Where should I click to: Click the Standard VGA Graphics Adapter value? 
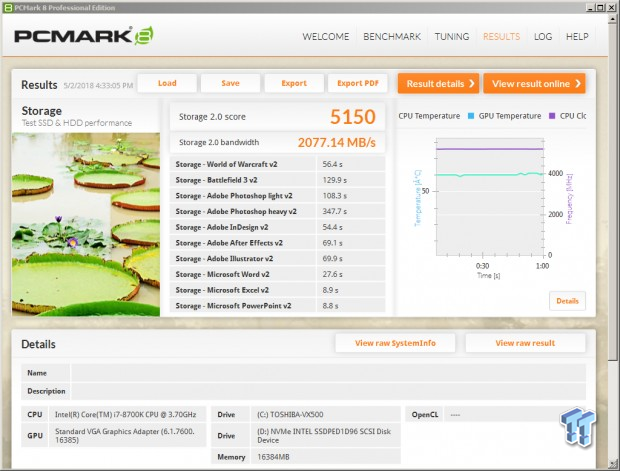tap(125, 435)
